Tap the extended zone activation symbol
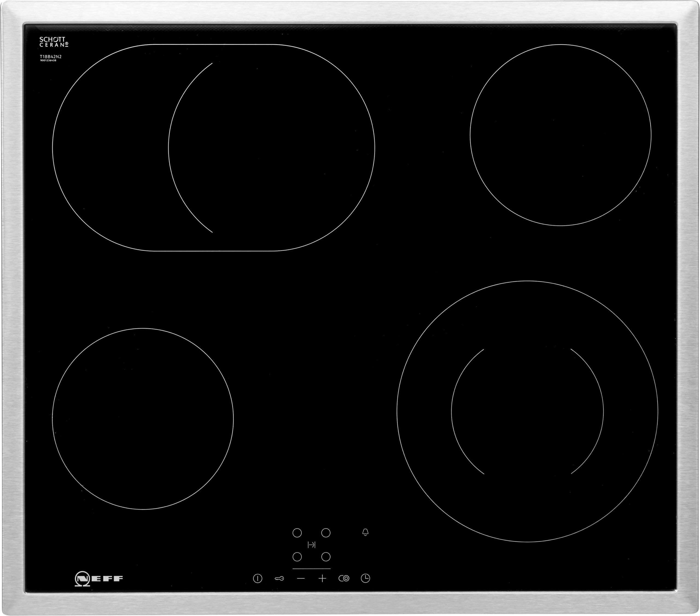The height and width of the screenshot is (616, 700). pos(344,579)
